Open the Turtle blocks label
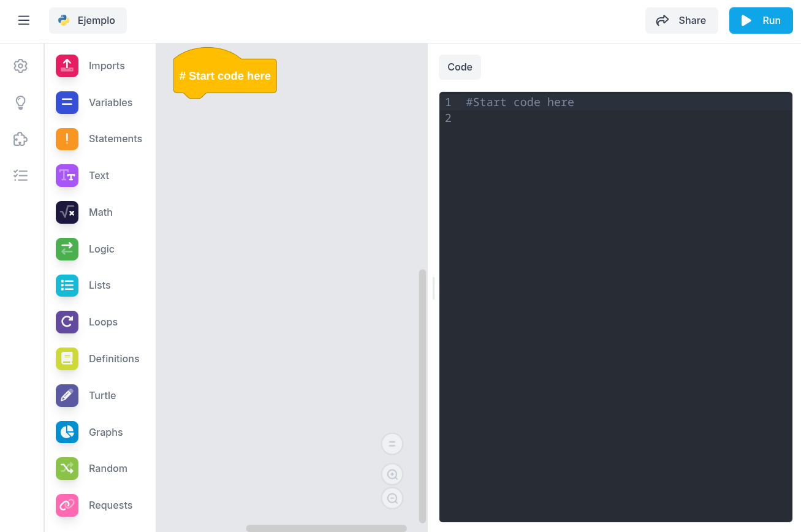This screenshot has width=801, height=532. point(102,395)
